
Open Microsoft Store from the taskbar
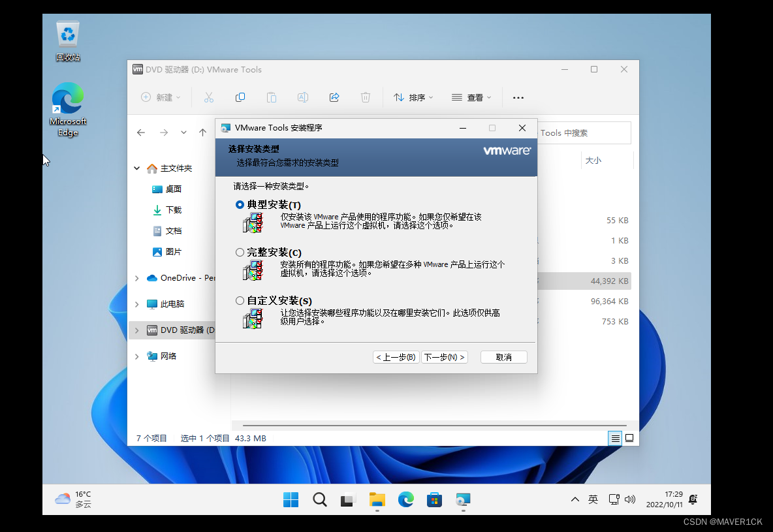(x=434, y=499)
